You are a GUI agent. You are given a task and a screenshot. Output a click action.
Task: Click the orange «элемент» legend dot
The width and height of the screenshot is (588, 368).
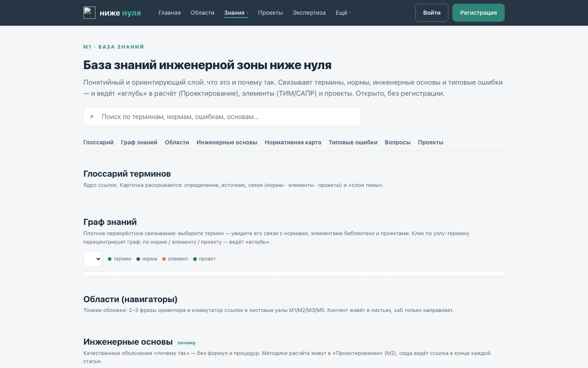[x=164, y=259]
